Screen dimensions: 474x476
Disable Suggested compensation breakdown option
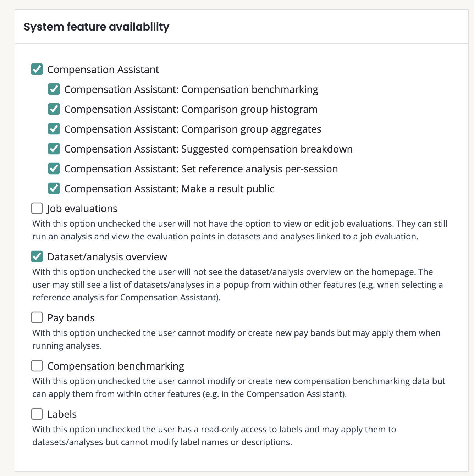click(x=54, y=149)
